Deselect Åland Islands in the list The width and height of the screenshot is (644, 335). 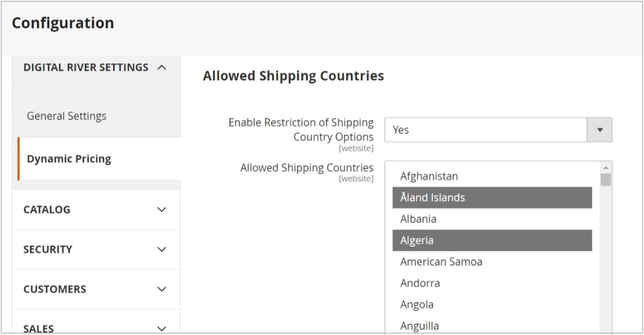433,198
